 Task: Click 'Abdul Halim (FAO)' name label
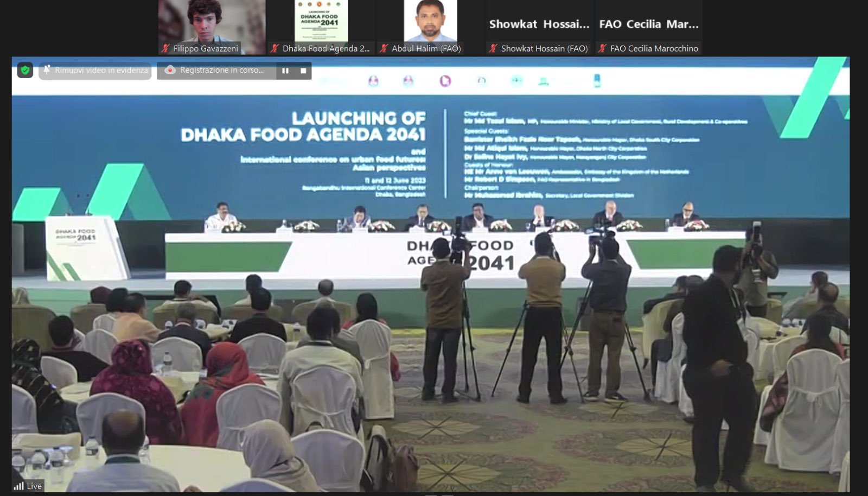pyautogui.click(x=426, y=48)
